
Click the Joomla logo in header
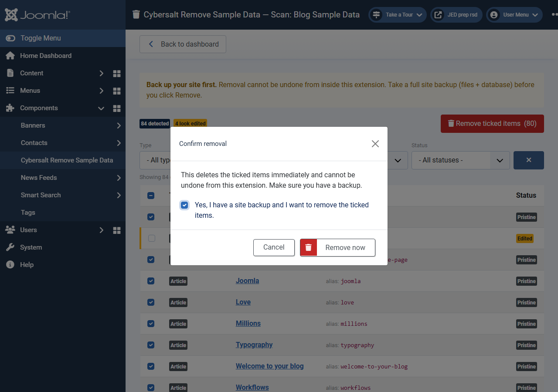[37, 15]
